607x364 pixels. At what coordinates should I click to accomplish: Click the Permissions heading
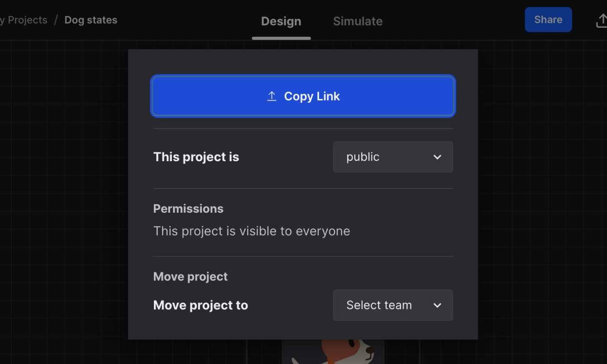[188, 208]
